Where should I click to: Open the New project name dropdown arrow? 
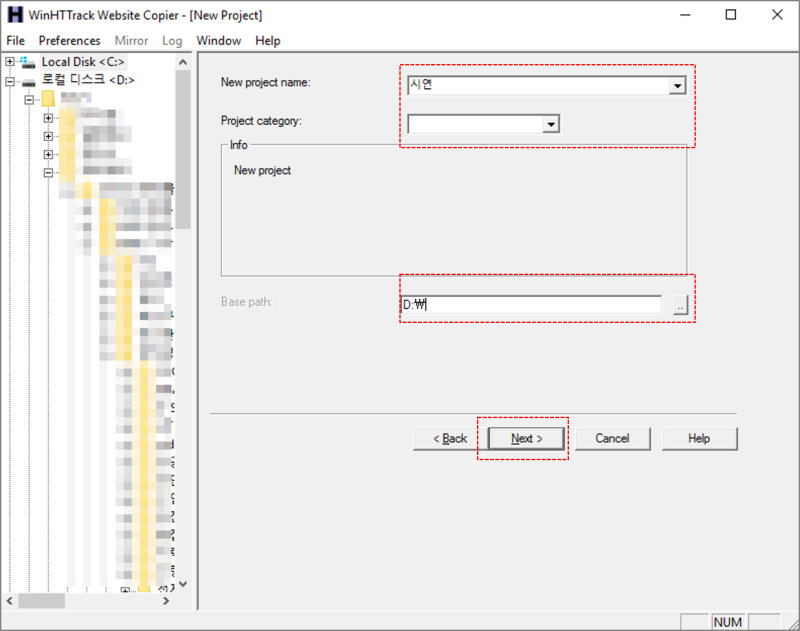677,85
